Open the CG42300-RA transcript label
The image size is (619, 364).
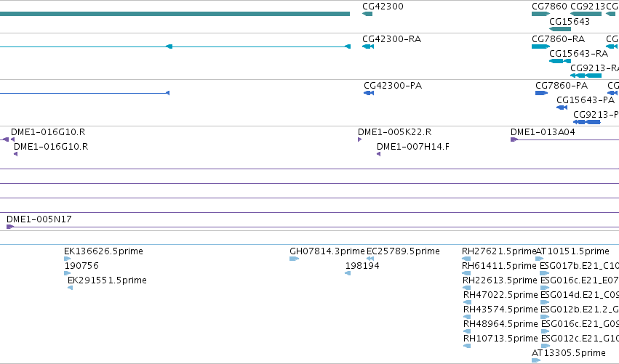point(391,39)
